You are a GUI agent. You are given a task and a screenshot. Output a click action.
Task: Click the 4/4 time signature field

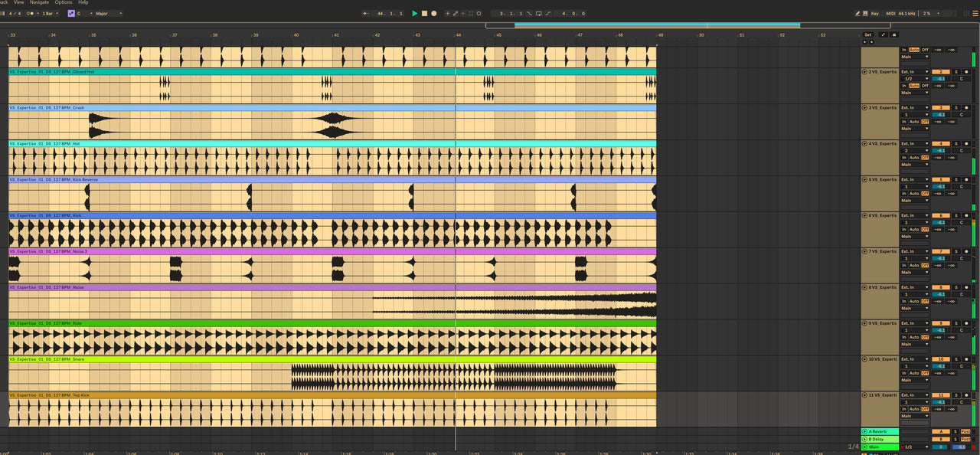pos(15,13)
